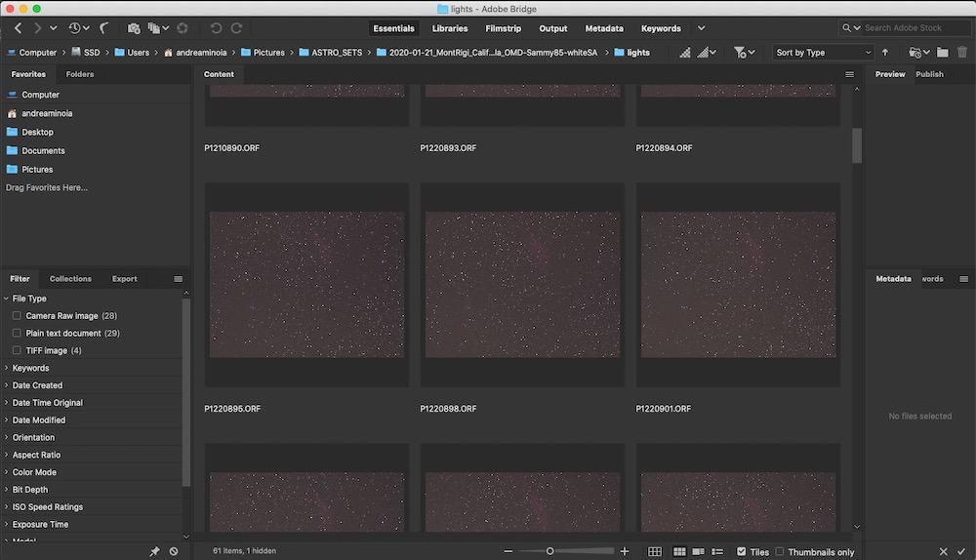Open the recent files clock dropdown
This screenshot has height=560, width=976.
pyautogui.click(x=79, y=28)
